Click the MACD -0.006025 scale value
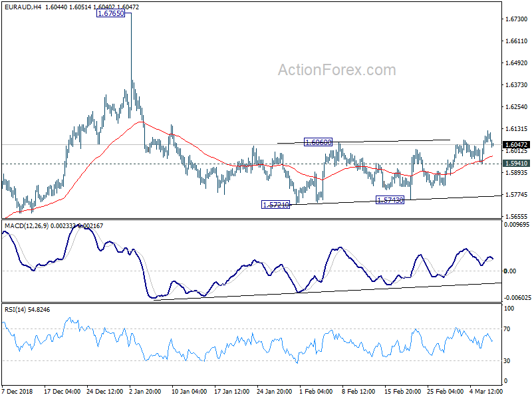 pos(517,298)
